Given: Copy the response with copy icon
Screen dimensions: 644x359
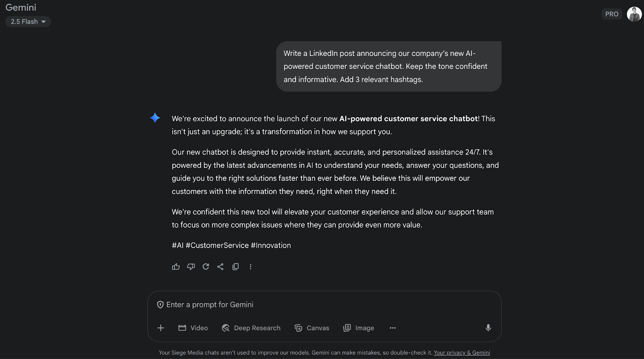Looking at the screenshot, I should pos(235,267).
